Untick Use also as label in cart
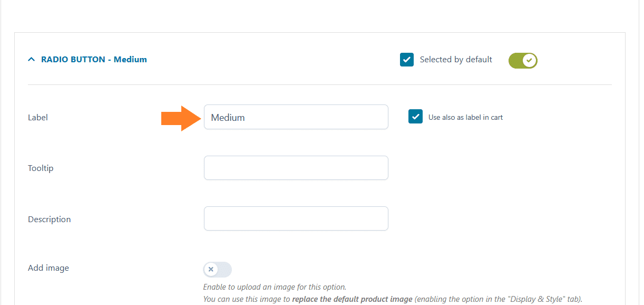Viewport: 644px width, 305px height. coord(416,117)
